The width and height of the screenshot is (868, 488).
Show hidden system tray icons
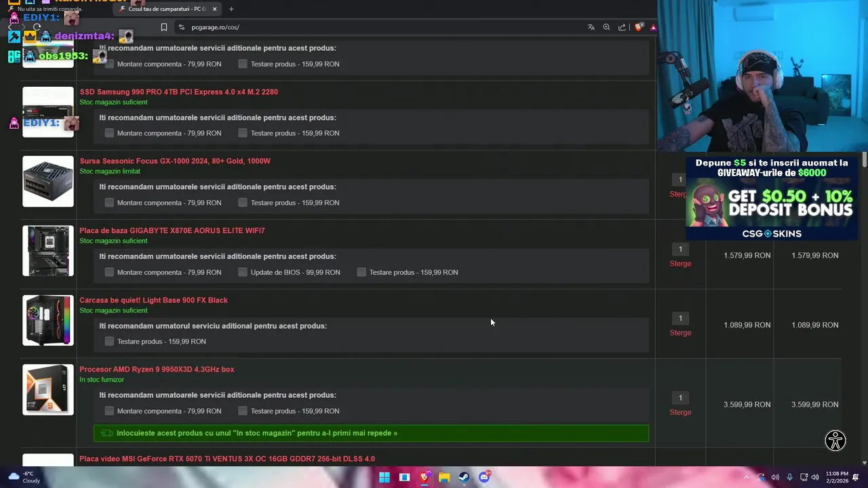746,477
